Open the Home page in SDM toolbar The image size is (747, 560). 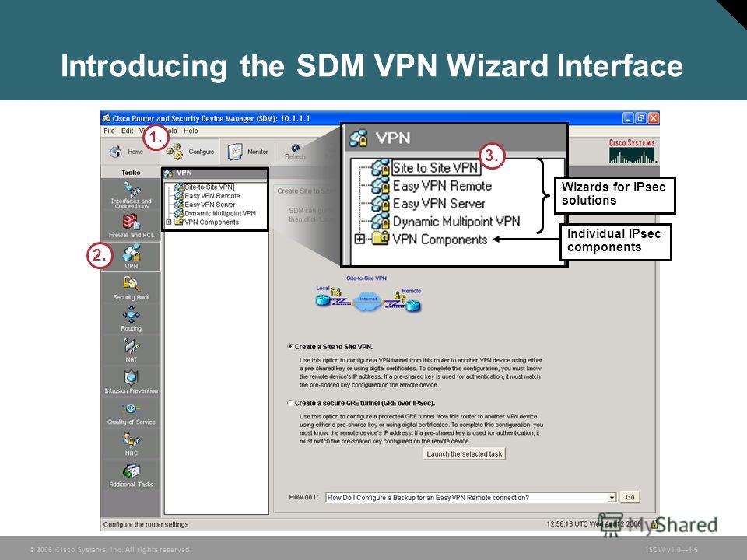click(x=126, y=152)
